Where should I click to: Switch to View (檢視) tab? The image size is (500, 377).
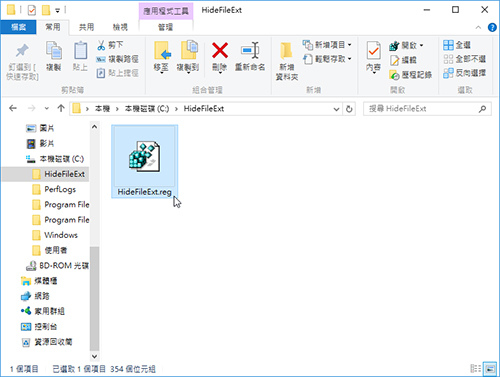click(120, 27)
